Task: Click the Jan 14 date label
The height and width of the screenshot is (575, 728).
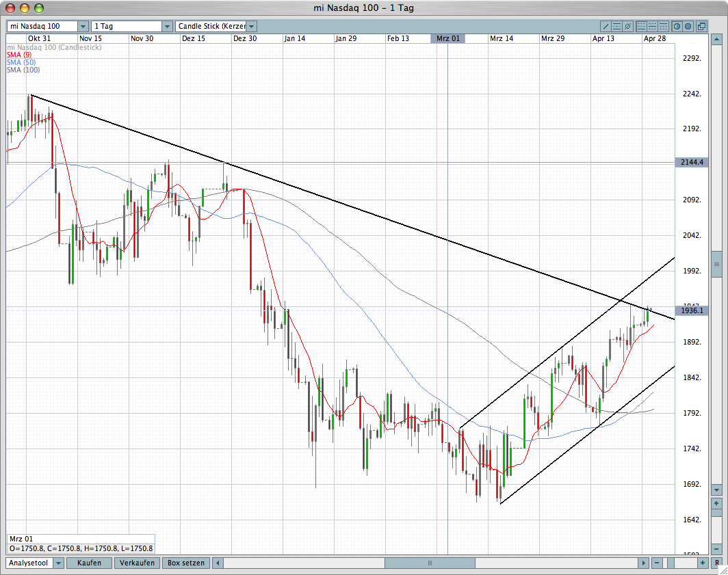Action: [294, 38]
